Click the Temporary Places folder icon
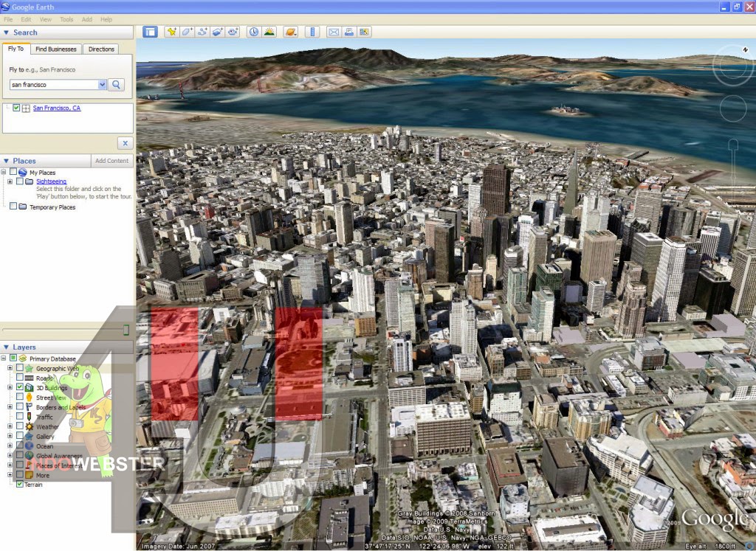 [23, 207]
